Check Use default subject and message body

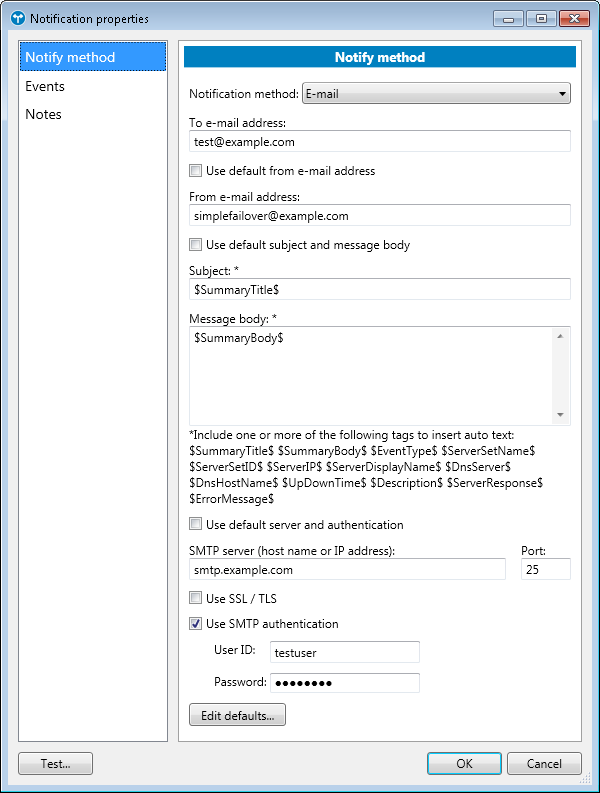196,245
